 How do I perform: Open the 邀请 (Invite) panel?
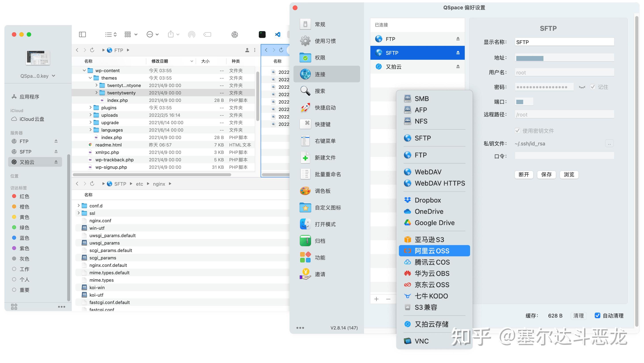point(320,274)
